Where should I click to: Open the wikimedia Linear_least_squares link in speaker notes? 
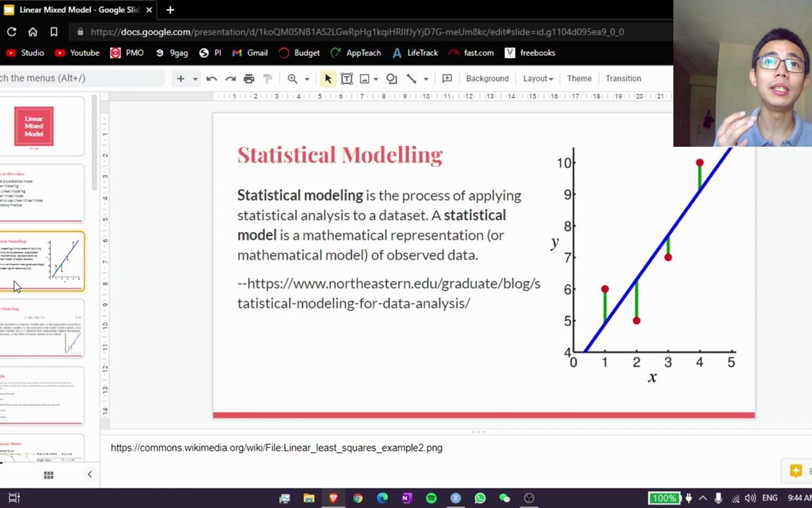point(276,447)
